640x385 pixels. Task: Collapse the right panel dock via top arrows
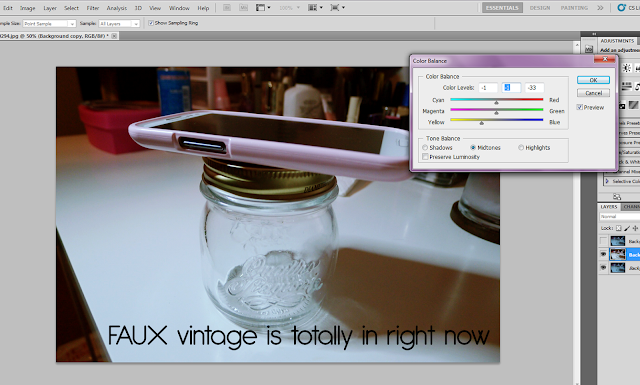tap(594, 34)
